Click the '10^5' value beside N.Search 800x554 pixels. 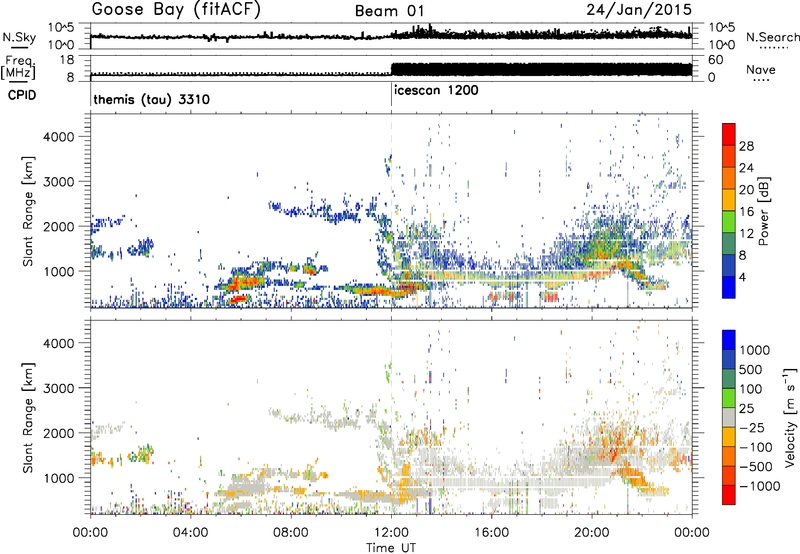722,28
